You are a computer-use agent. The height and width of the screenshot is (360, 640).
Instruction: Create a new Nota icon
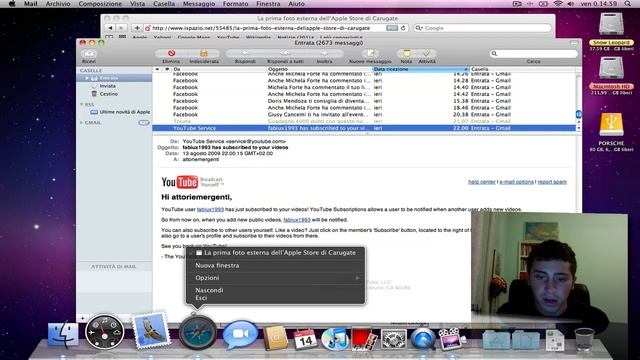click(x=406, y=53)
